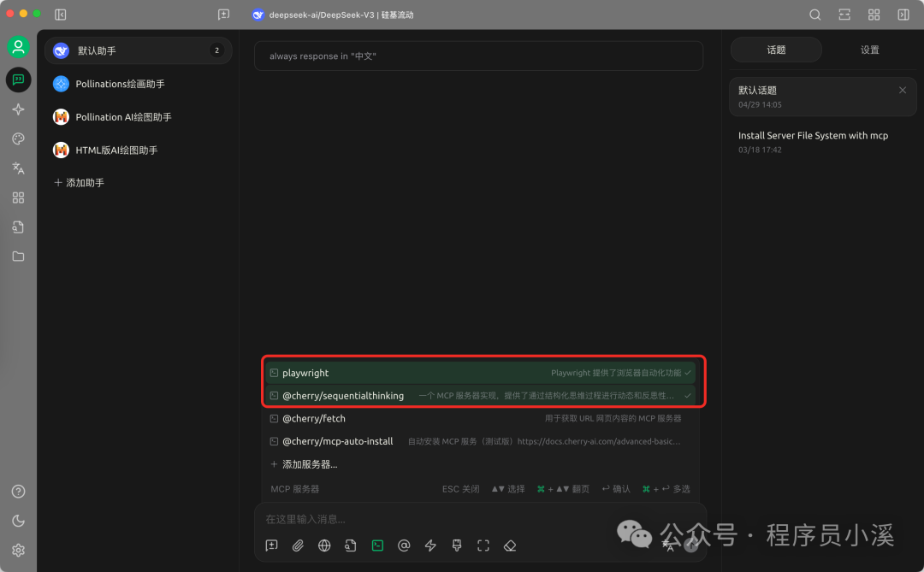
Task: Open the agents sparkle icon
Action: click(18, 109)
